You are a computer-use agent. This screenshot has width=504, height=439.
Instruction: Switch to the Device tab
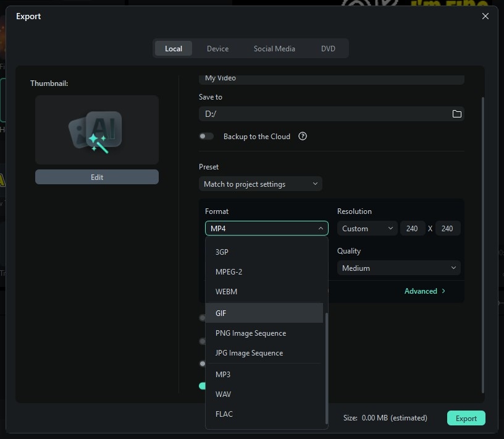coord(217,48)
